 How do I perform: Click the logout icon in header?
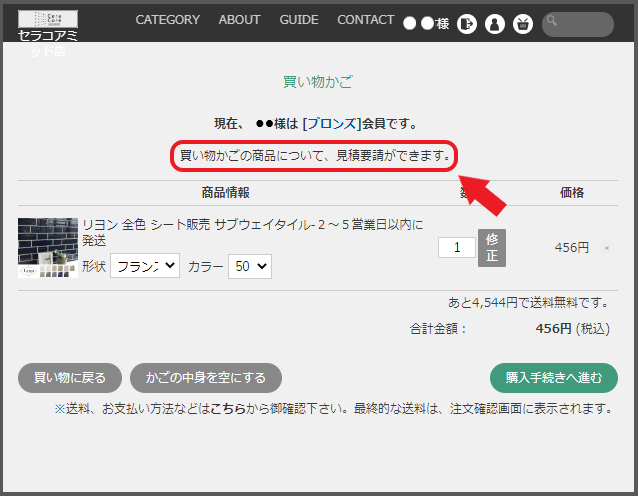(467, 24)
